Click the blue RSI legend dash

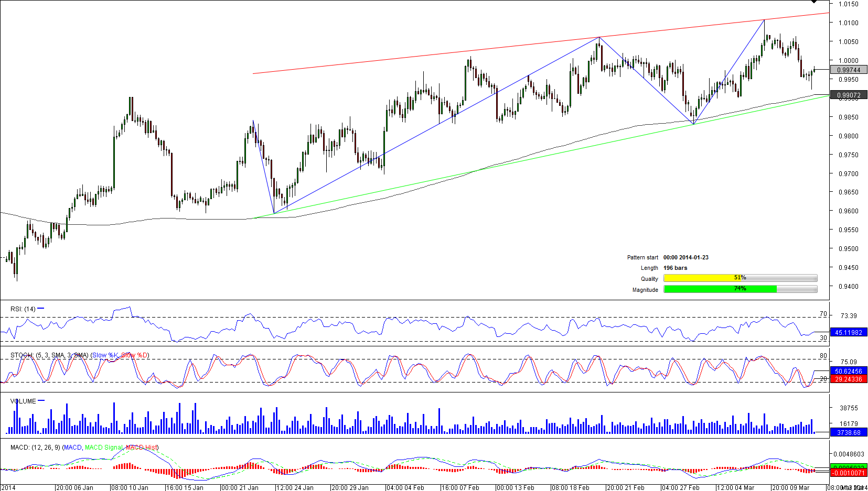click(41, 309)
